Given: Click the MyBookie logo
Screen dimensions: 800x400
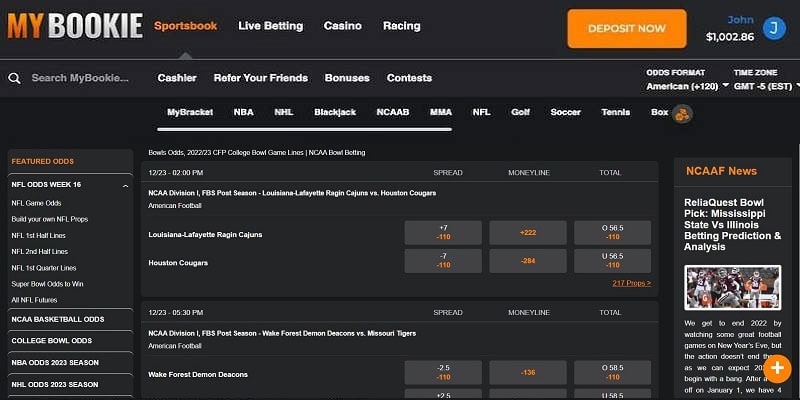Looking at the screenshot, I should coord(75,26).
